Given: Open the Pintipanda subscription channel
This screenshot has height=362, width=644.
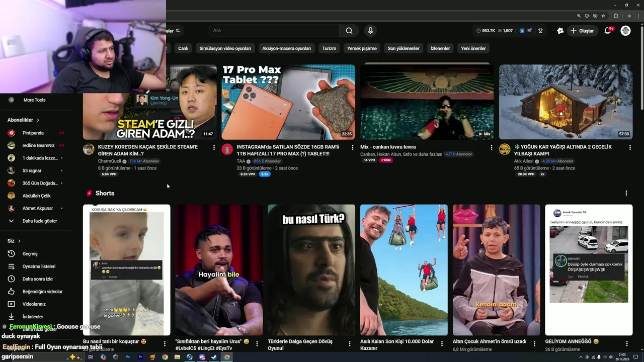Looking at the screenshot, I should [34, 133].
